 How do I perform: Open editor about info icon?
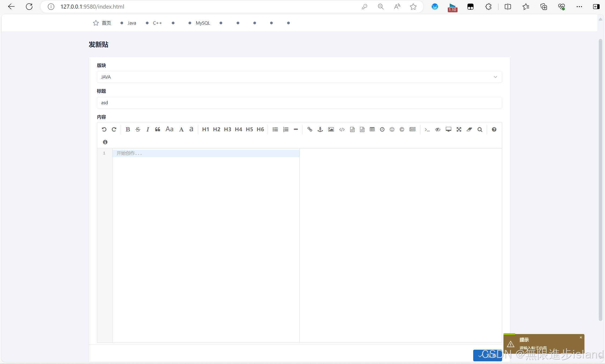click(105, 142)
